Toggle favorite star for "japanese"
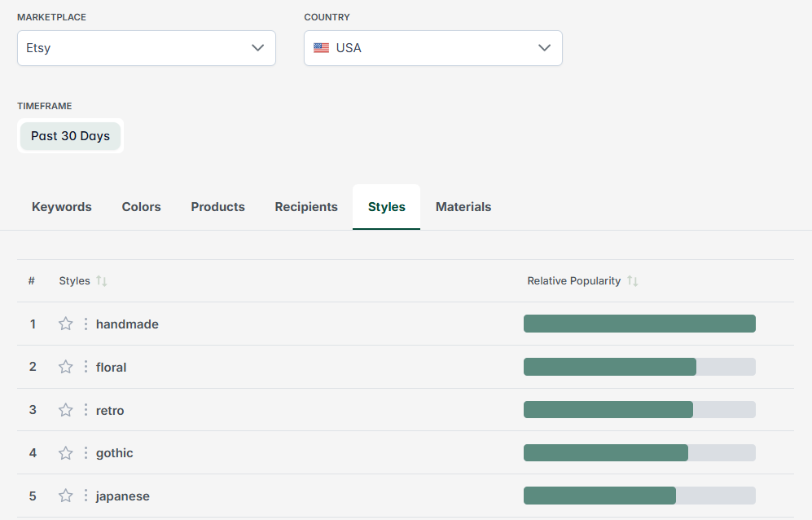 65,496
